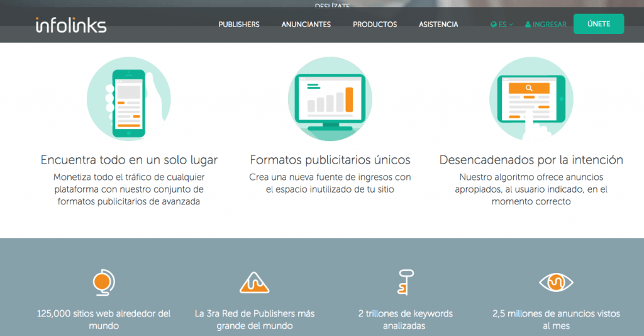Image resolution: width=644 pixels, height=336 pixels.
Task: Open the ASISTENCIA menu
Action: pos(438,25)
